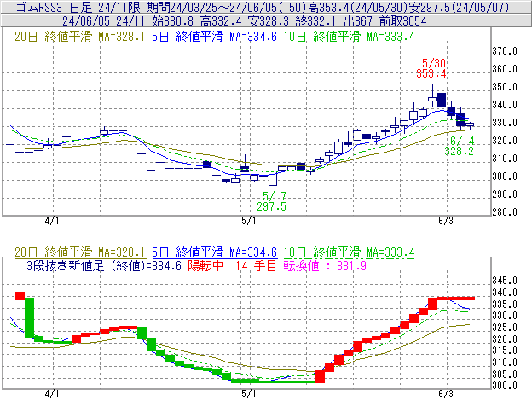Click the white candlestick at the 5/7 low
Image resolution: width=532 pixels, height=405 pixels.
click(x=273, y=179)
